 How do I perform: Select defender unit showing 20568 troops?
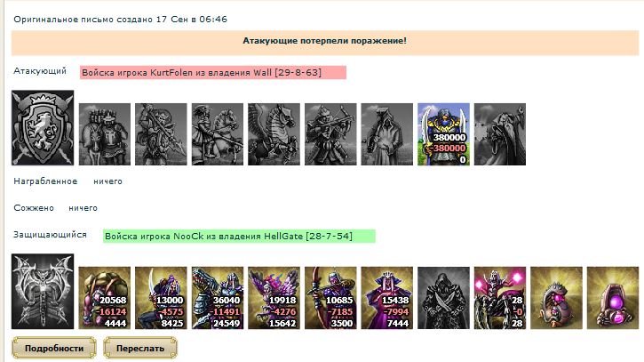[x=105, y=298]
